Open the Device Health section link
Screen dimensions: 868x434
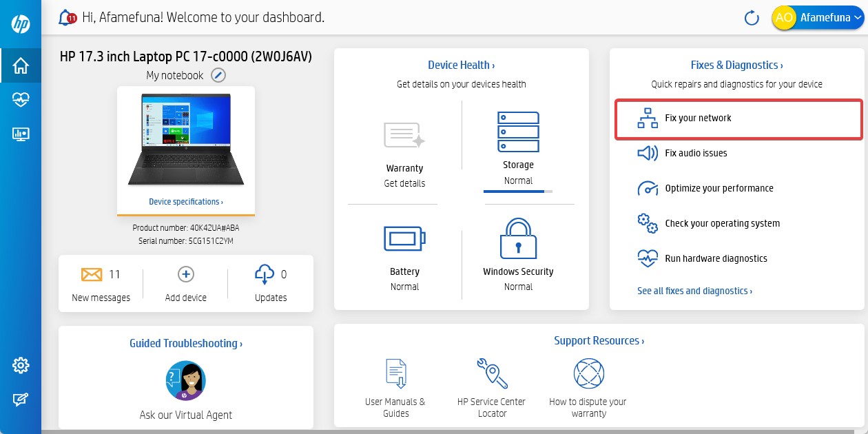(x=462, y=65)
